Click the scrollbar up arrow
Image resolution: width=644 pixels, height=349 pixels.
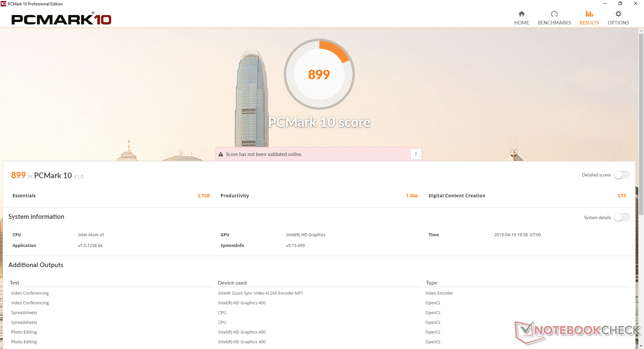tap(641, 31)
